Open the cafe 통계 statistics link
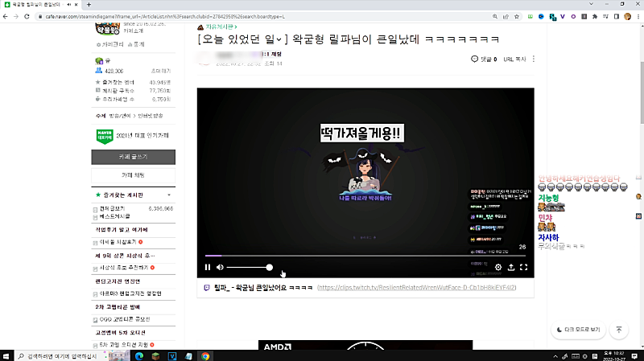Image resolution: width=644 pixels, height=361 pixels. [136, 44]
